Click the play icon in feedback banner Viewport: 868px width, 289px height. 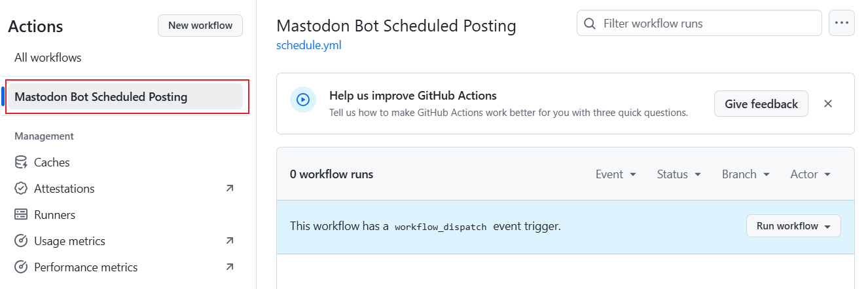pos(303,100)
